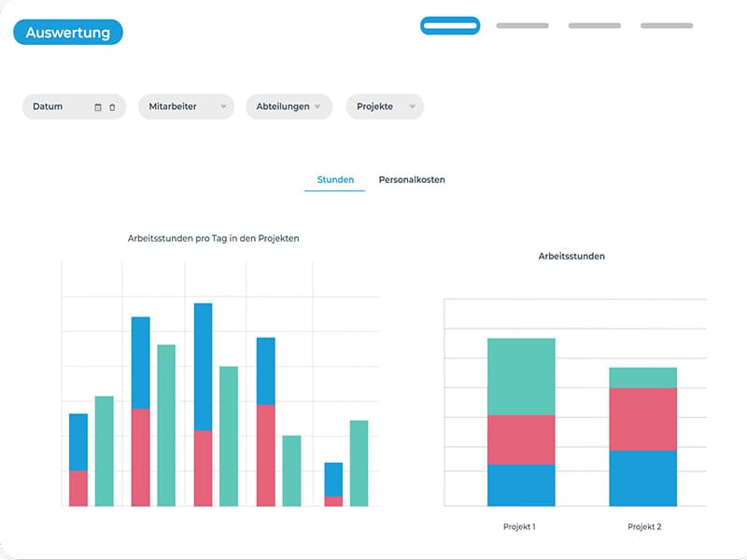Screen dimensions: 747x560
Task: Click the 'Arbeitsstunden' chart title
Action: coord(571,256)
